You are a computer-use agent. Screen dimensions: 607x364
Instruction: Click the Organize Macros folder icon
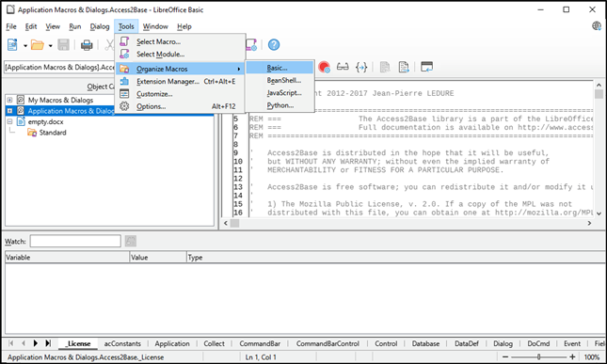124,69
